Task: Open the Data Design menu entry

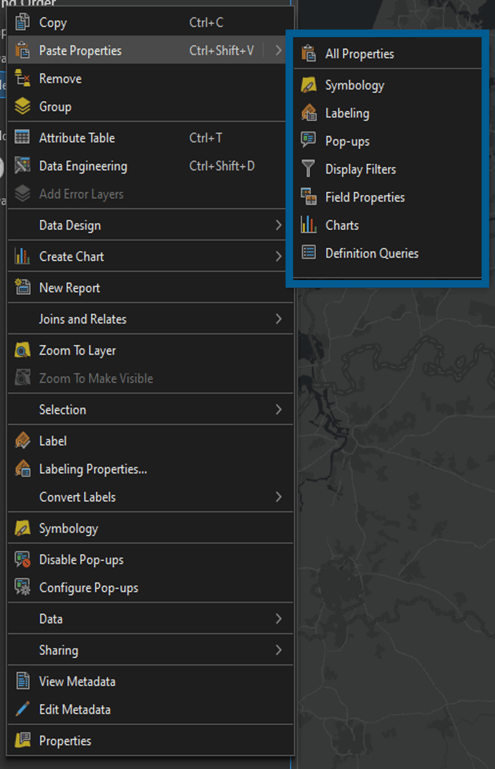Action: (x=151, y=225)
